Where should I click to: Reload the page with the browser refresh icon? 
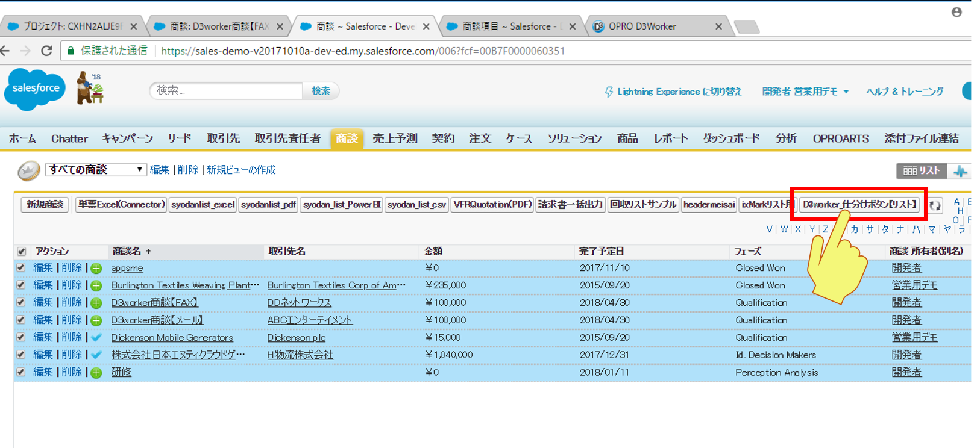coord(46,51)
